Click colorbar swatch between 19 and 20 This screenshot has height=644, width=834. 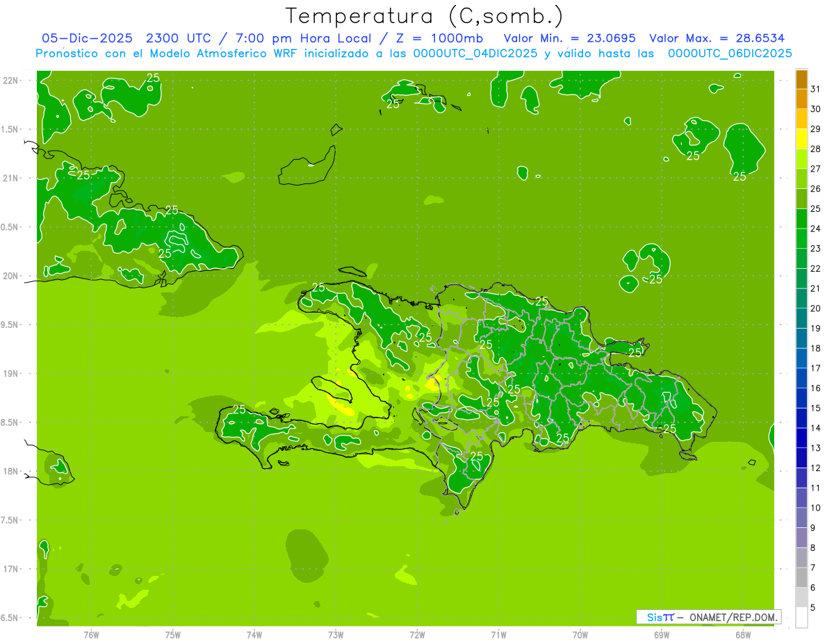pyautogui.click(x=801, y=318)
